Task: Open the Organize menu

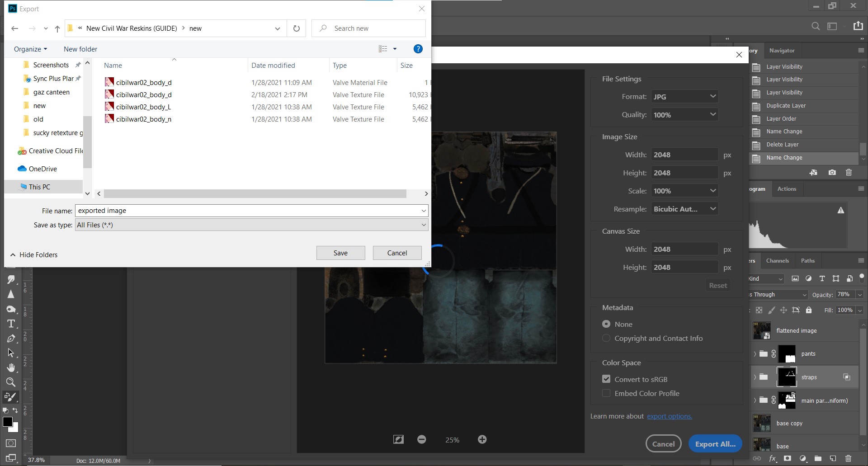Action: click(x=30, y=49)
